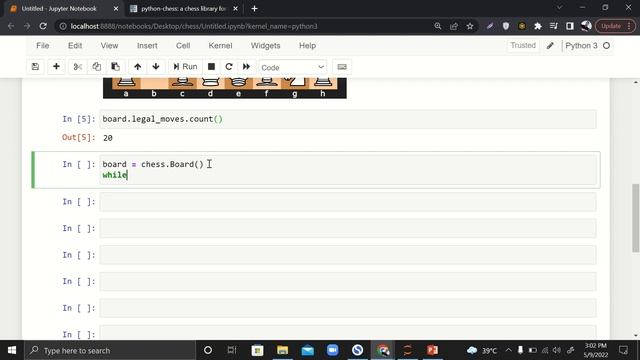Open the browser Extensions puzzle icon

click(538, 26)
